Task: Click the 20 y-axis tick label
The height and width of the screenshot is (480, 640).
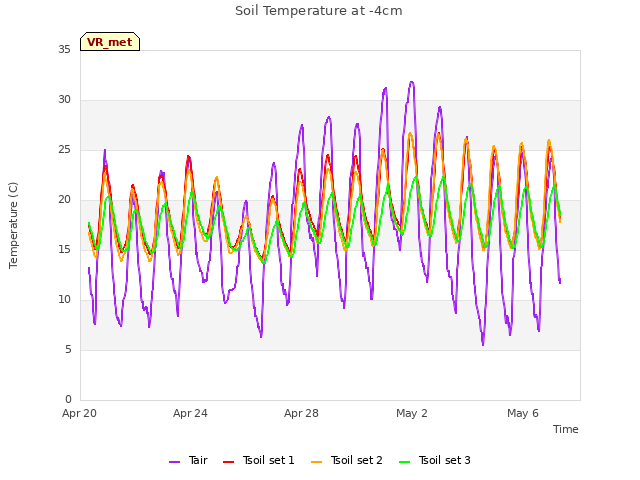Action: coord(64,200)
